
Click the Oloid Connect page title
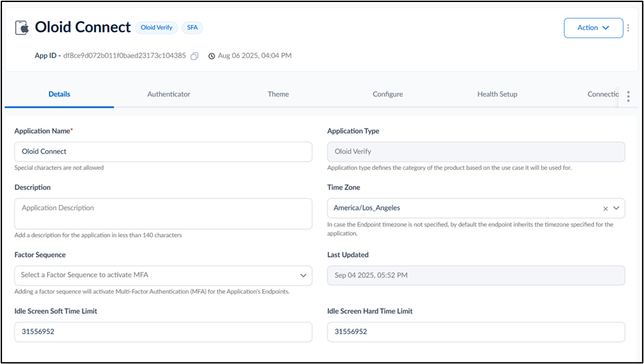(x=83, y=27)
